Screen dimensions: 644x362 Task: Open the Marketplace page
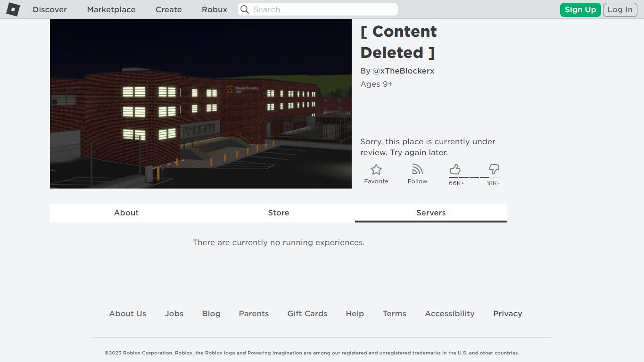pyautogui.click(x=111, y=9)
